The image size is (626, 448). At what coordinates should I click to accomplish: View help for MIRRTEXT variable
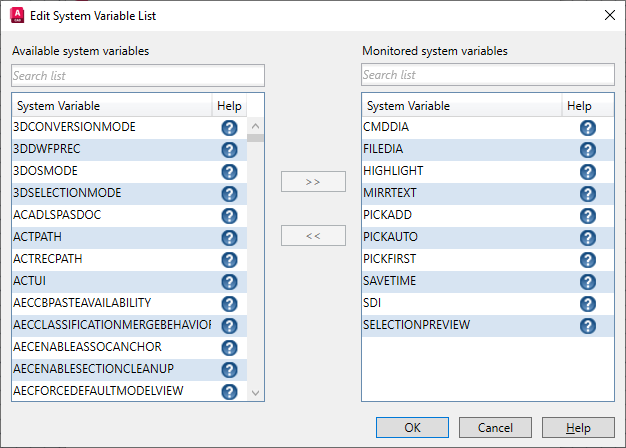(587, 194)
